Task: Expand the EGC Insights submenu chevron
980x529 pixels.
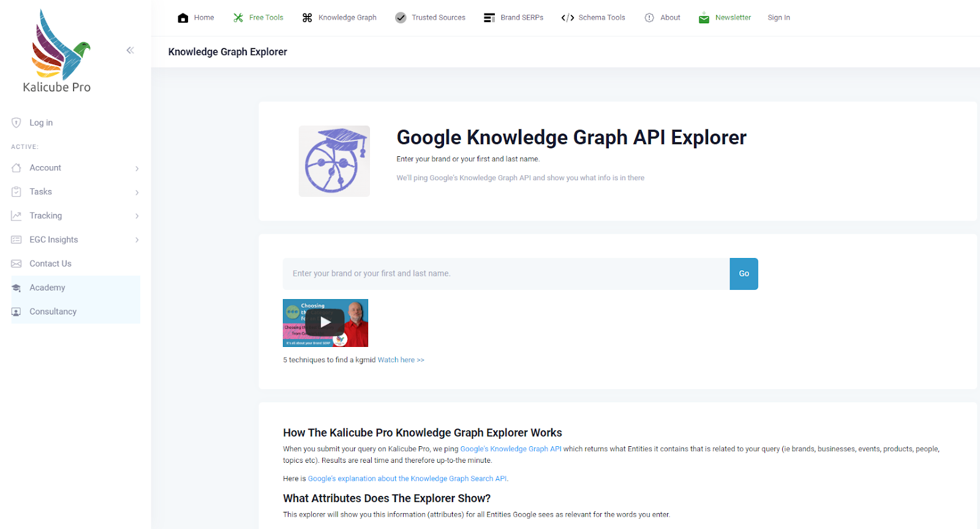Action: click(137, 240)
